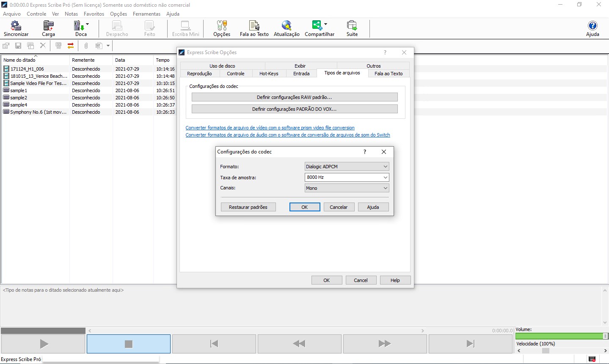Open the Ver menu
The height and width of the screenshot is (364, 609).
click(55, 14)
